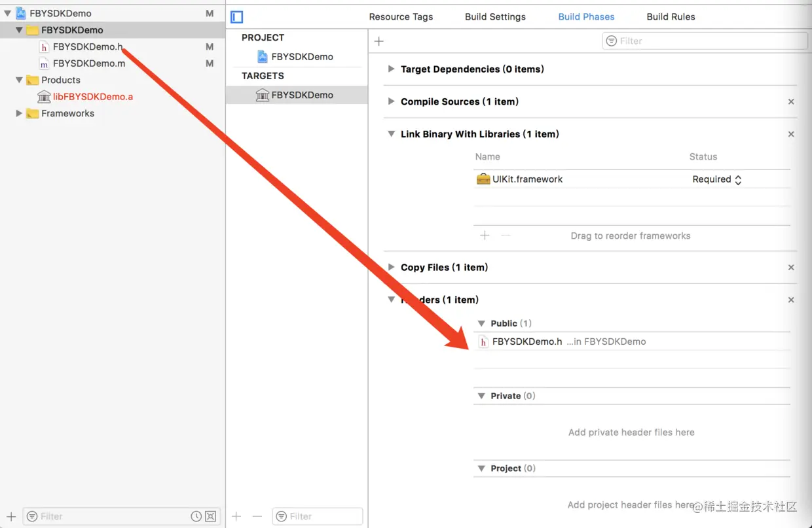The height and width of the screenshot is (528, 812).
Task: Collapse the FBYSDKDemo group folder triangle
Action: 19,30
